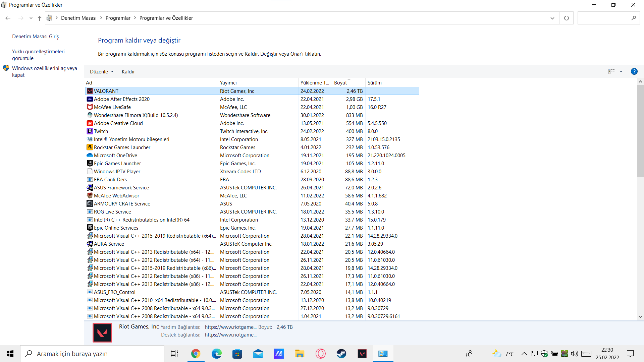Image resolution: width=644 pixels, height=362 pixels.
Task: Open Opera GX from the taskbar
Action: click(x=320, y=354)
